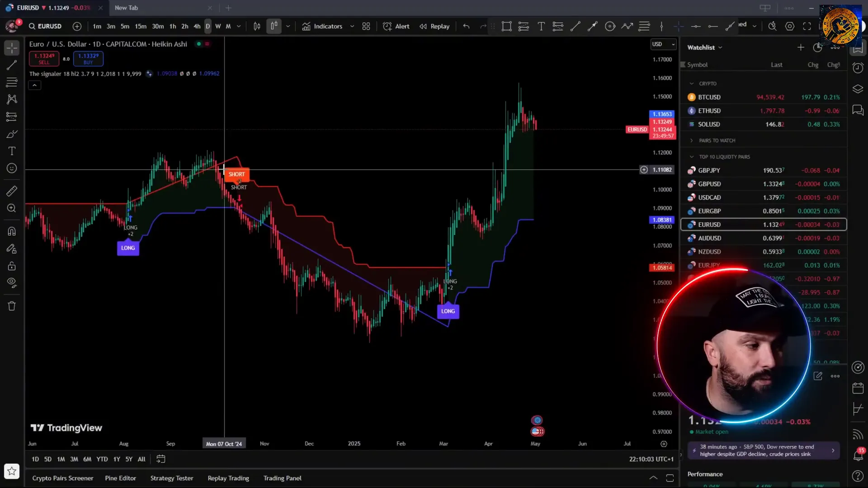Select the arrow line tool in top toolbar
This screenshot has height=488, width=868.
tap(592, 26)
